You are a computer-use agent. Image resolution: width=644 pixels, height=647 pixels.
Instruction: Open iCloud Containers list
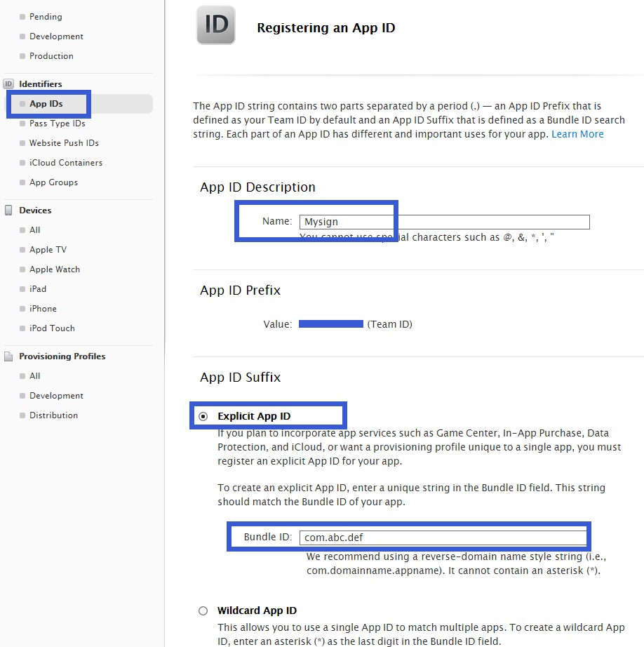(x=65, y=163)
